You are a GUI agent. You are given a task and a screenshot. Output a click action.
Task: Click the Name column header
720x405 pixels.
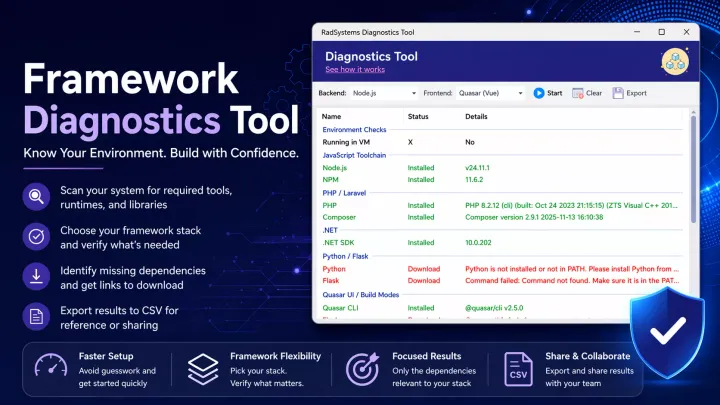331,117
